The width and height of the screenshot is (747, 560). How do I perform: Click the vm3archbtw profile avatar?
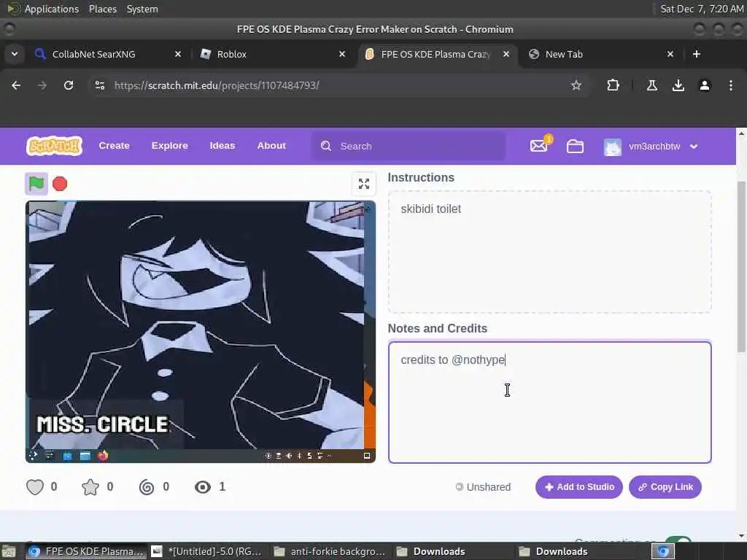613,147
